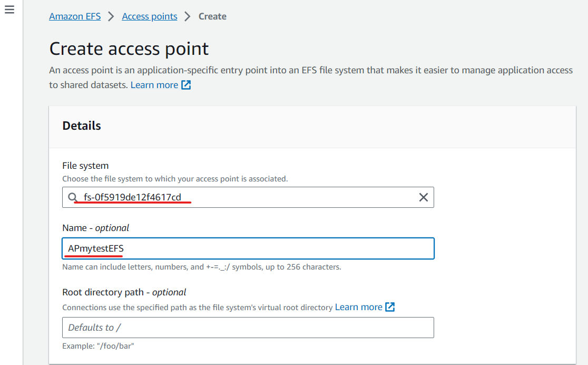Click chevron after Amazon EFS breadcrumb
This screenshot has height=365, width=588.
(x=111, y=16)
